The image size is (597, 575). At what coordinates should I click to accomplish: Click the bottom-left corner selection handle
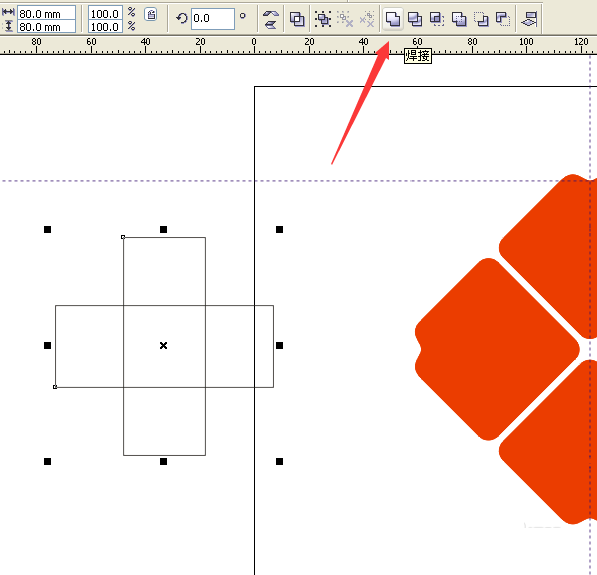tap(47, 462)
